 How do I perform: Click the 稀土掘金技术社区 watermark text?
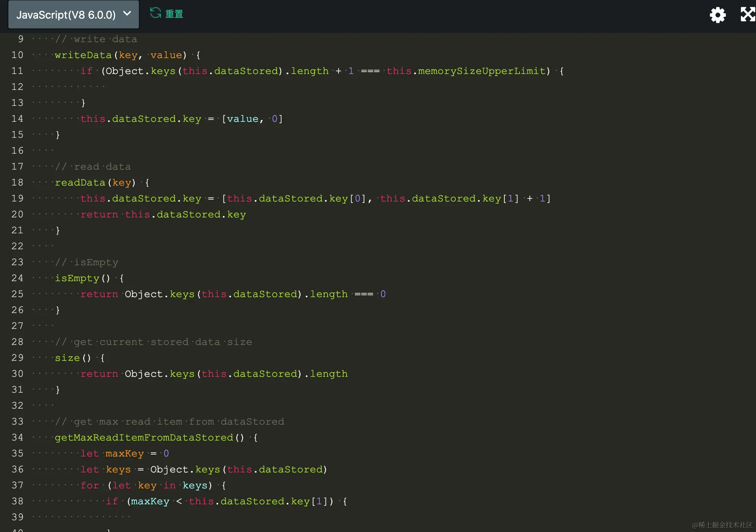722,525
